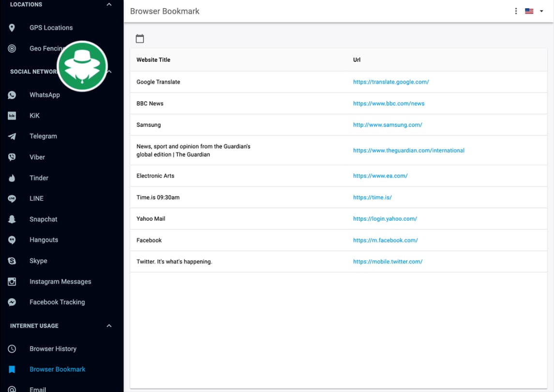Open Telegram logs using the paper plane icon
554x392 pixels.
click(x=12, y=136)
